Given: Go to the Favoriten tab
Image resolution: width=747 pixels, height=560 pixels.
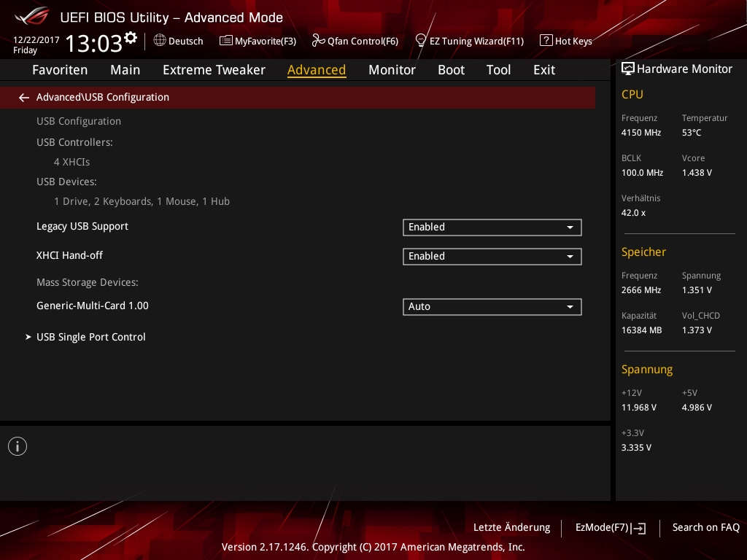Looking at the screenshot, I should pos(60,70).
